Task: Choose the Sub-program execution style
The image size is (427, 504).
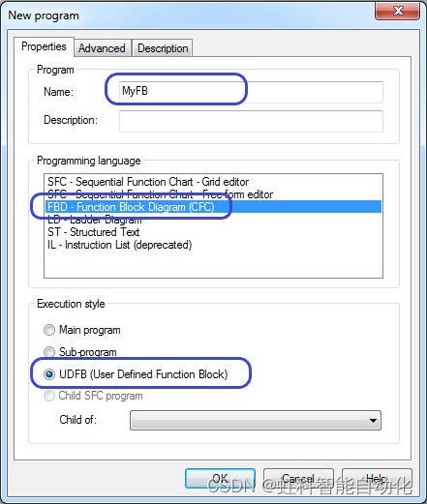Action: (x=49, y=352)
